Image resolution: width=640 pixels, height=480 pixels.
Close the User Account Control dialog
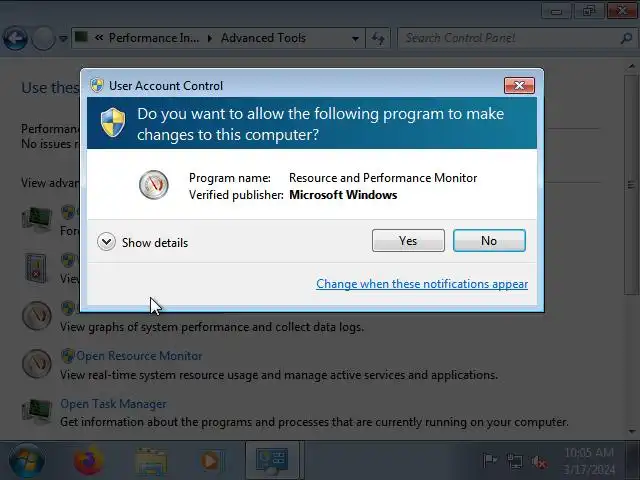point(519,85)
